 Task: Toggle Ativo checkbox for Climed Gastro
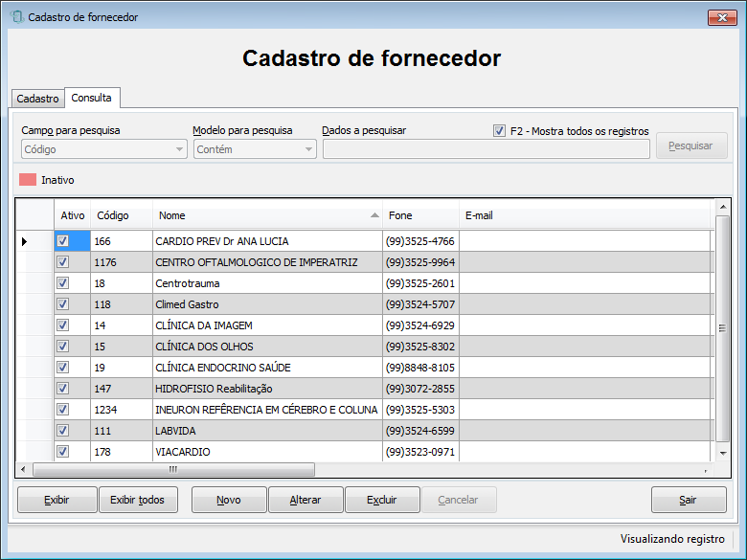(62, 303)
